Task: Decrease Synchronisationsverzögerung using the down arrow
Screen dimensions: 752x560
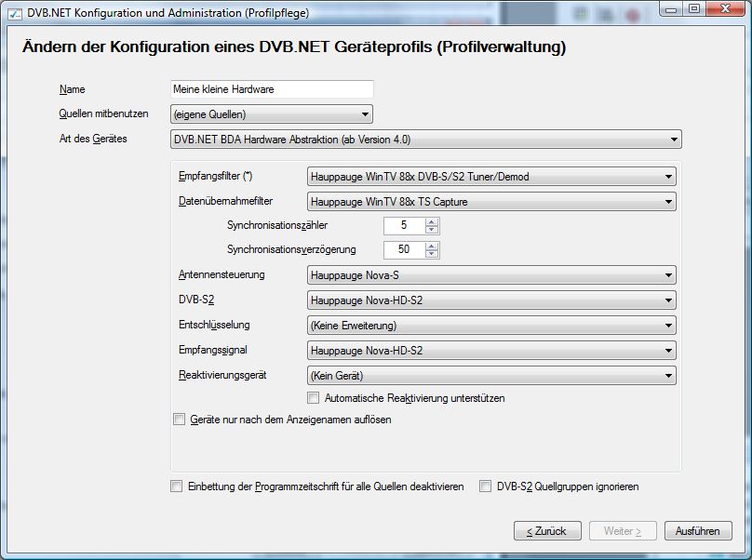Action: click(x=432, y=254)
